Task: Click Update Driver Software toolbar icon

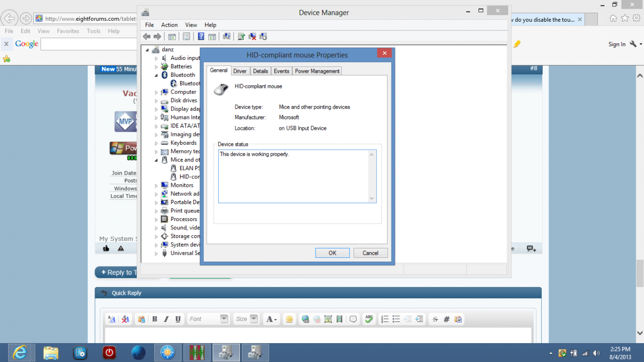Action: coord(241,37)
